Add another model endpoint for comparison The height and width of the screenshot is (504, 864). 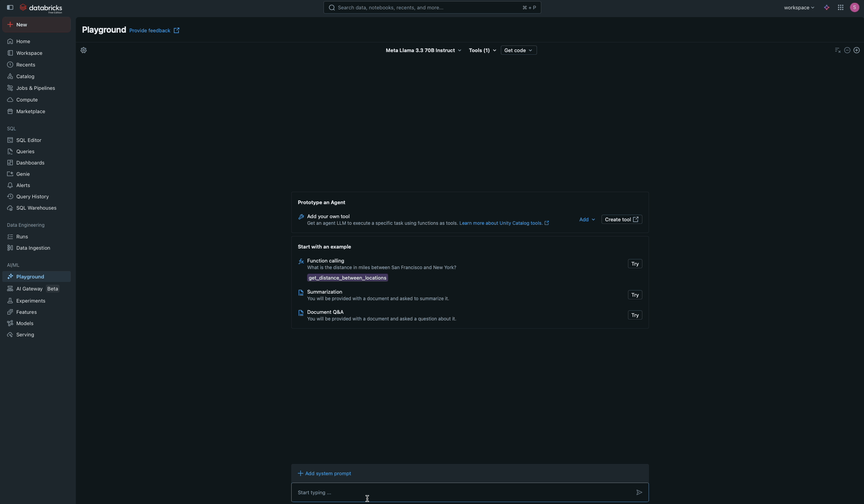point(857,50)
